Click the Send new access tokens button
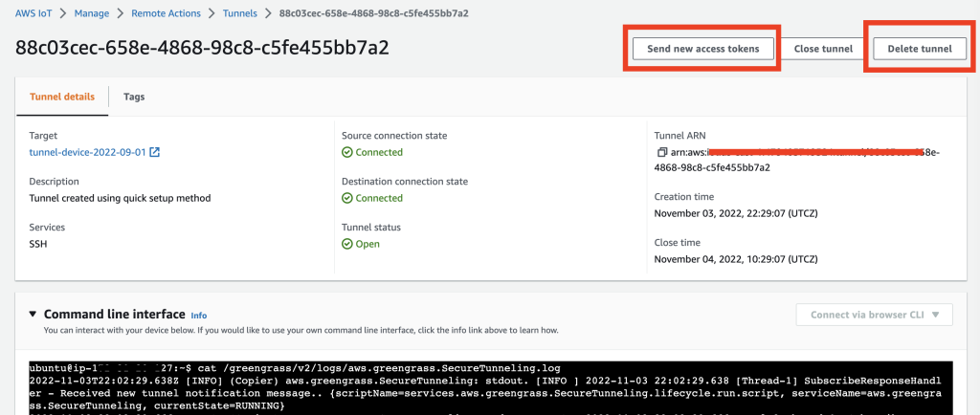 (x=703, y=49)
